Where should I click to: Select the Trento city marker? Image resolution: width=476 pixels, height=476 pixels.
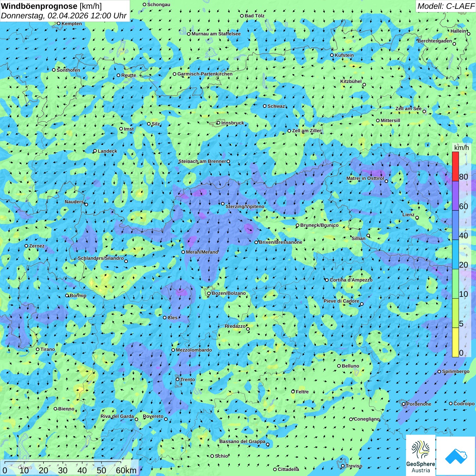177,379
